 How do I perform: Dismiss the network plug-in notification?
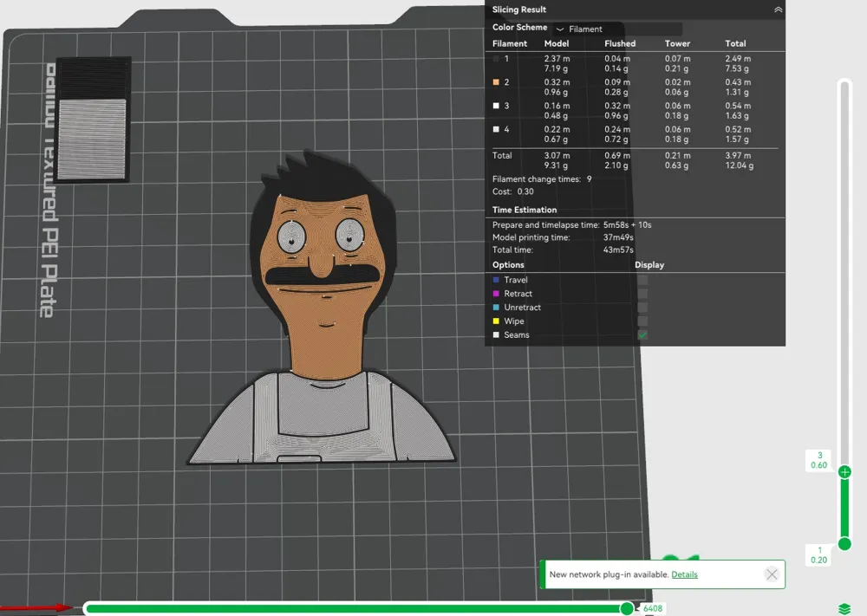(772, 574)
